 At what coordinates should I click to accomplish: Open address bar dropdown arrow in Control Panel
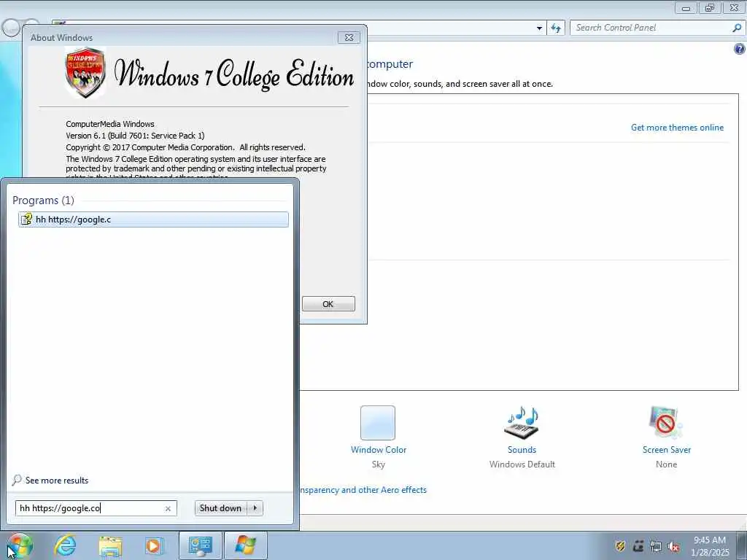(539, 28)
